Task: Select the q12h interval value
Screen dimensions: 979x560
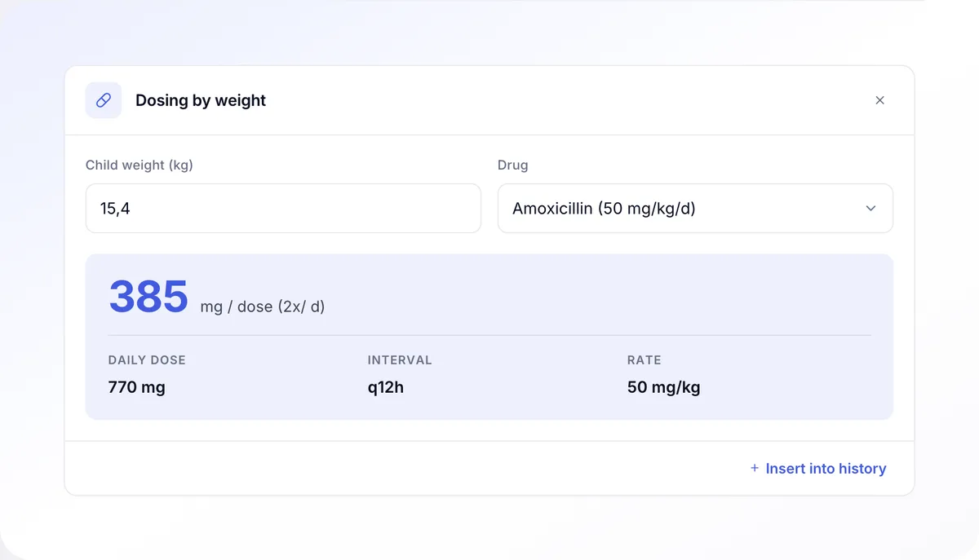Action: 386,387
